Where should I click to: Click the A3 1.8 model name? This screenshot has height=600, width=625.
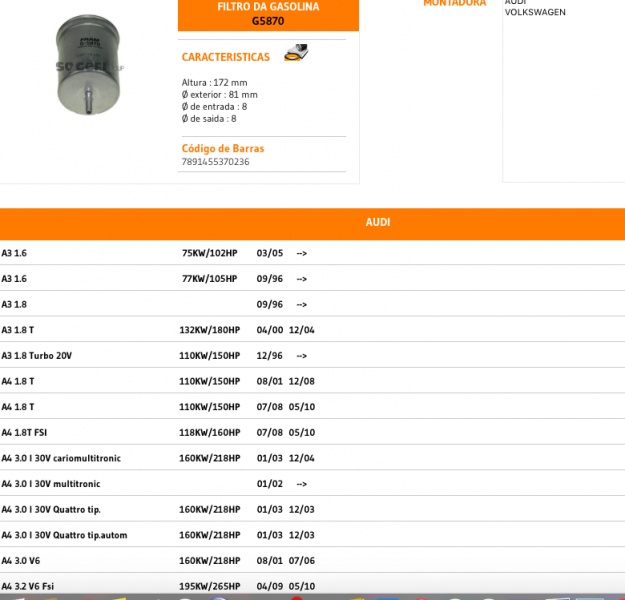pyautogui.click(x=14, y=304)
